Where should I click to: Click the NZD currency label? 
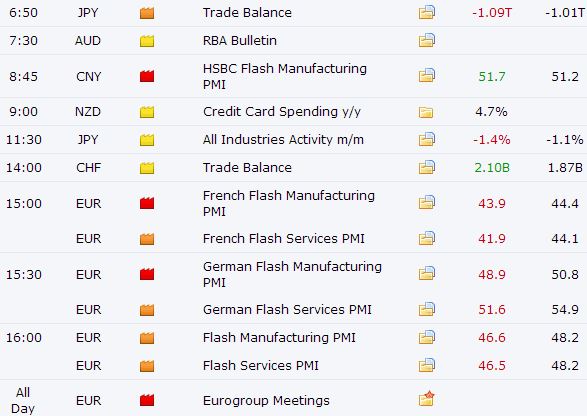(88, 112)
